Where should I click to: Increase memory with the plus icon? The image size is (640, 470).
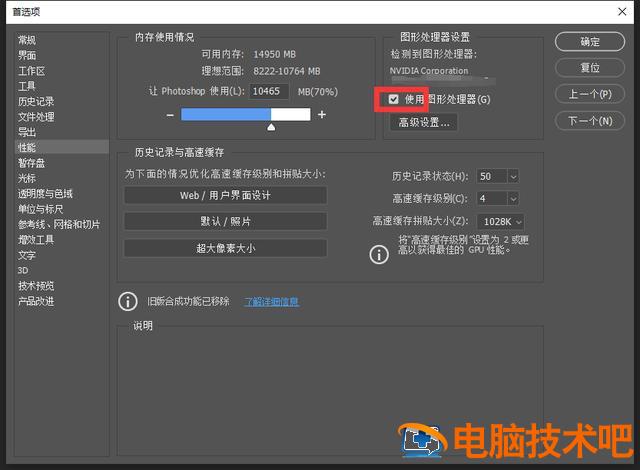pos(322,115)
